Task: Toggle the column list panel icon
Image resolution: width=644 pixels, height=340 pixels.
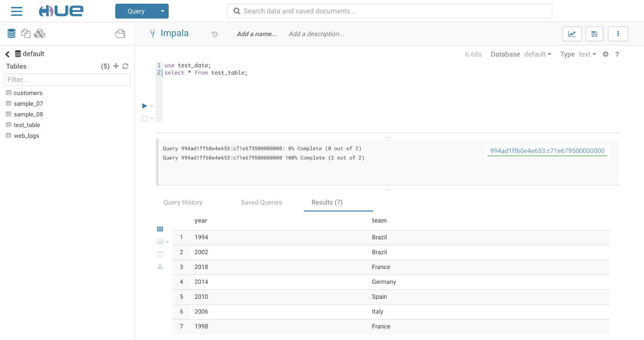Action: pos(160,254)
